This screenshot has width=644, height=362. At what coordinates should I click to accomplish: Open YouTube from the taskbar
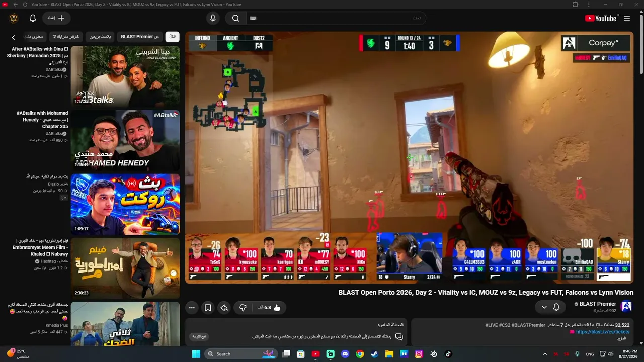[x=315, y=354]
